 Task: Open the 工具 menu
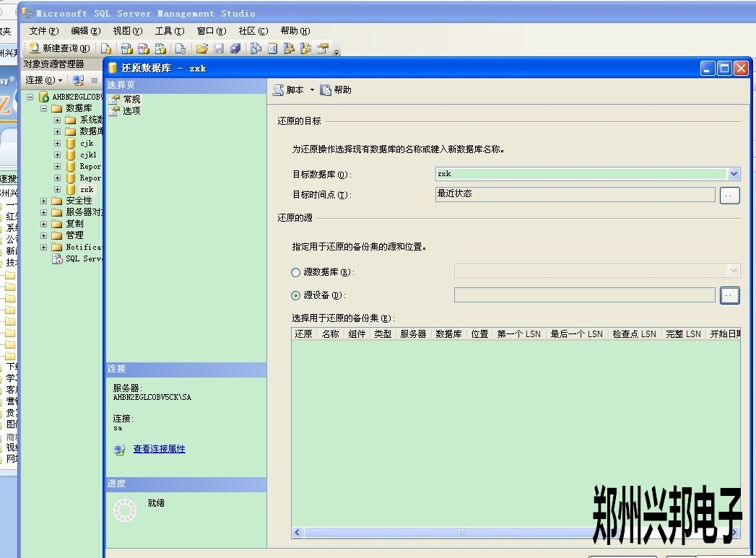coord(170,31)
